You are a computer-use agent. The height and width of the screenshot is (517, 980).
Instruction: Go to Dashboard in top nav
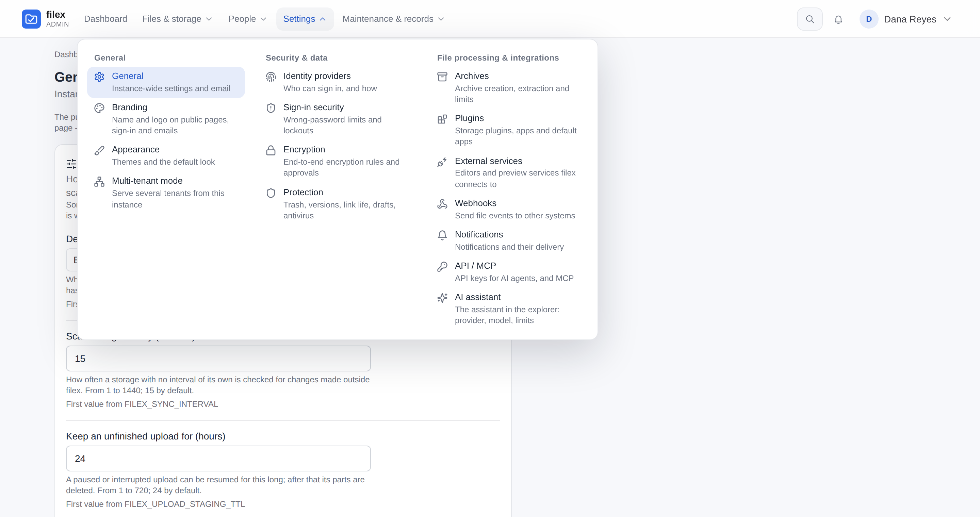pos(105,19)
